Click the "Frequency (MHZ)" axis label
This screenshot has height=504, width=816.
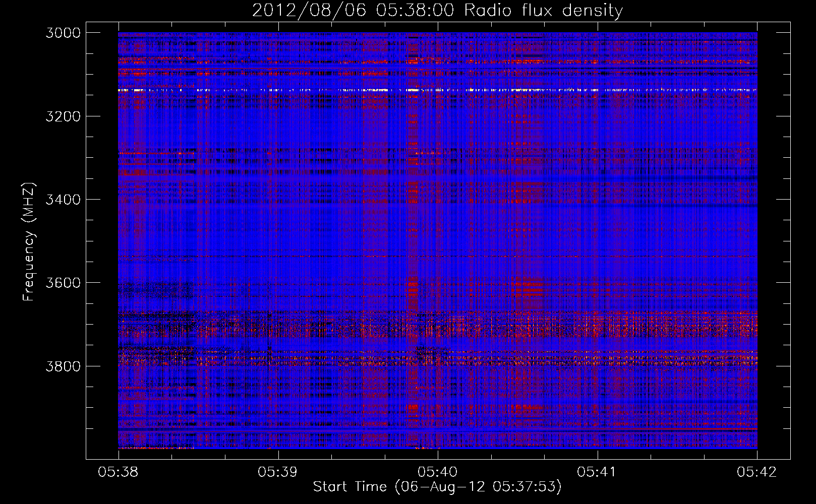(29, 242)
